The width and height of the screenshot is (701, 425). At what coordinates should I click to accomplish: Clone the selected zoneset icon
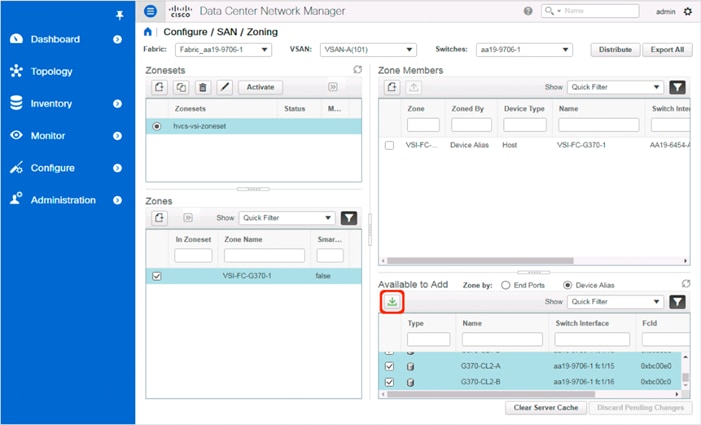pos(181,87)
